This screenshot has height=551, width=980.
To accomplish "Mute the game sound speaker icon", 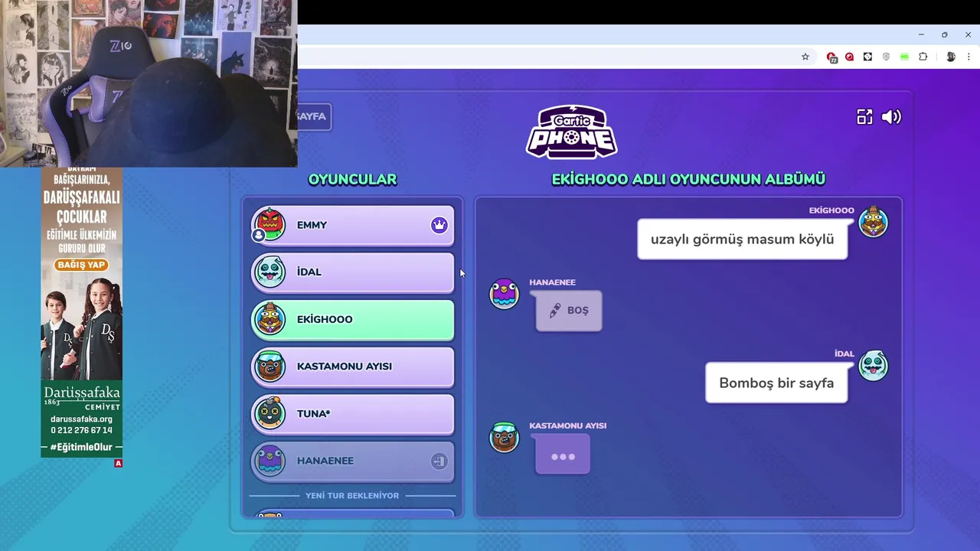I will (891, 116).
